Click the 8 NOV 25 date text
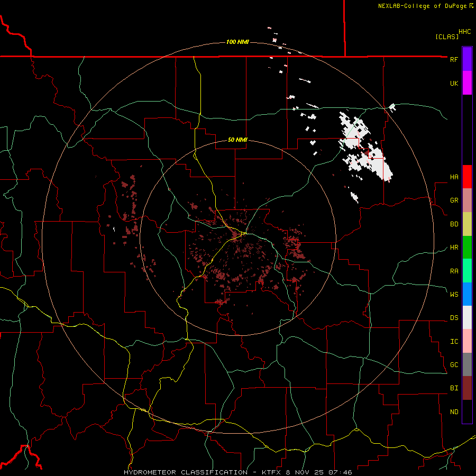 (x=304, y=472)
